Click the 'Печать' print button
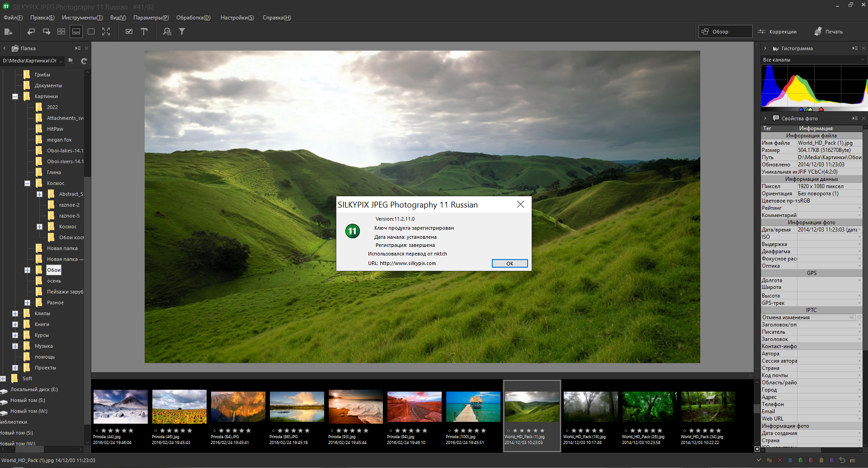The image size is (868, 468). click(829, 32)
